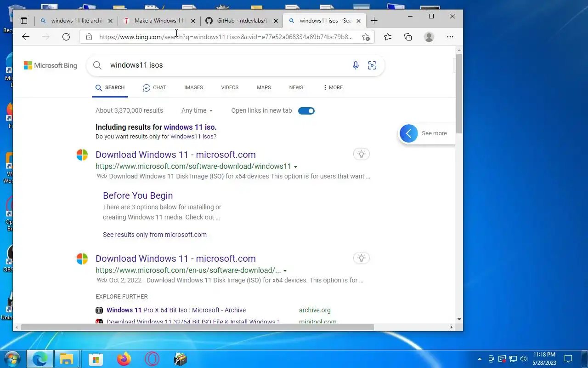Select the NEWS search tab
The image size is (588, 368).
click(296, 87)
